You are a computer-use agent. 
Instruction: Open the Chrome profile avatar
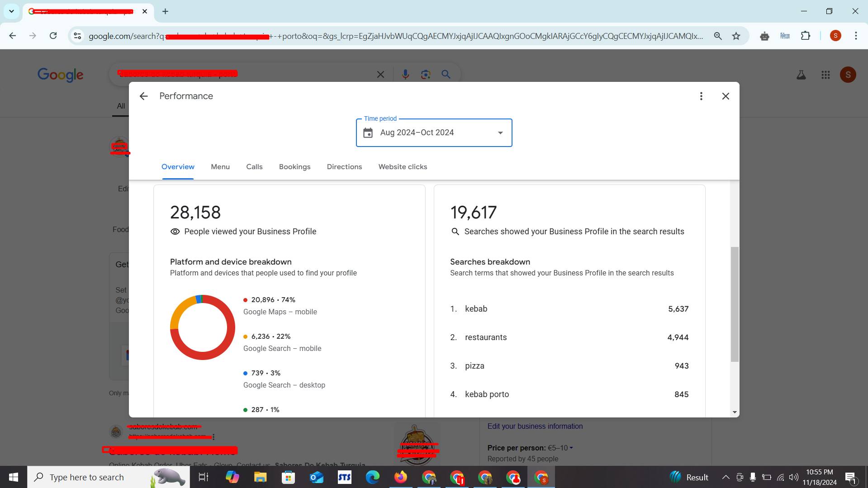point(835,36)
